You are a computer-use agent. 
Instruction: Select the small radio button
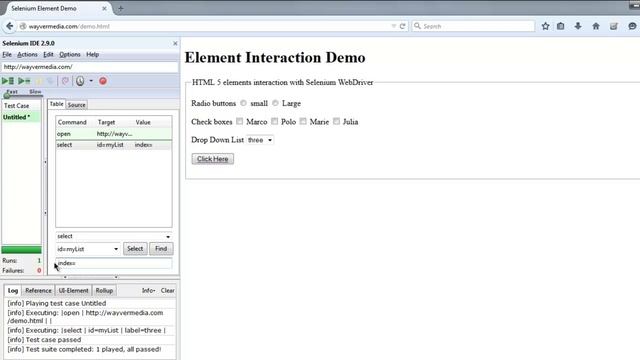[243, 103]
